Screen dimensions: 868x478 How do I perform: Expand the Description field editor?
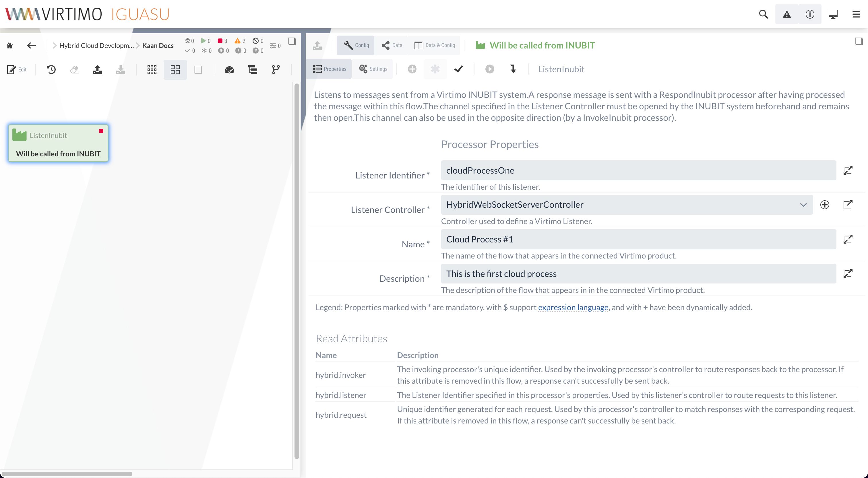coord(847,273)
